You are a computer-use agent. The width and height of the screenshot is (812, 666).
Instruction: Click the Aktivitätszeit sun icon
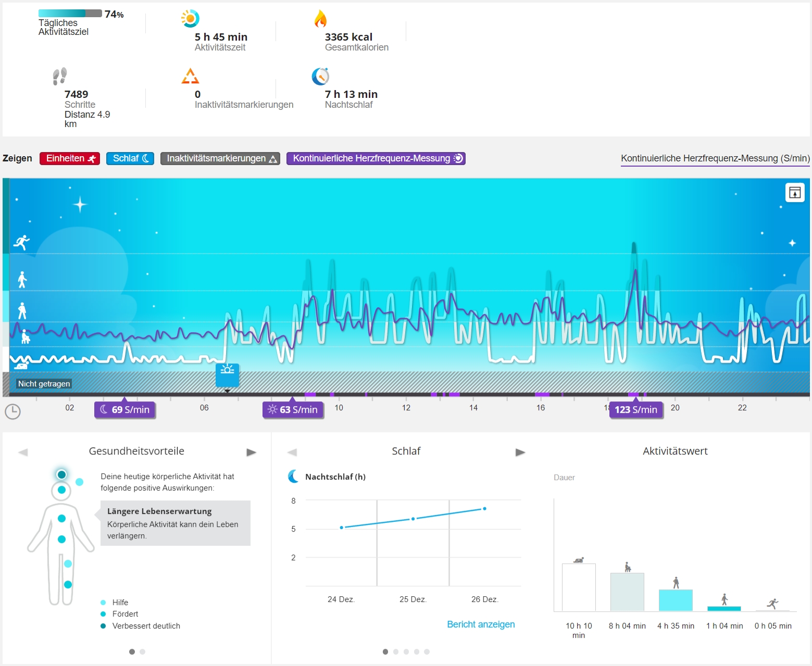point(190,18)
